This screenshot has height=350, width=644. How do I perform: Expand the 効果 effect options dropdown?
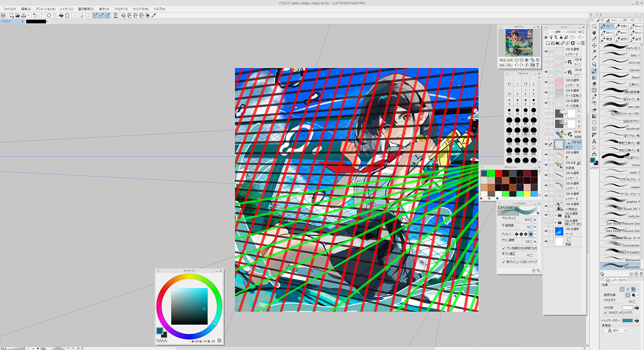tap(638, 289)
